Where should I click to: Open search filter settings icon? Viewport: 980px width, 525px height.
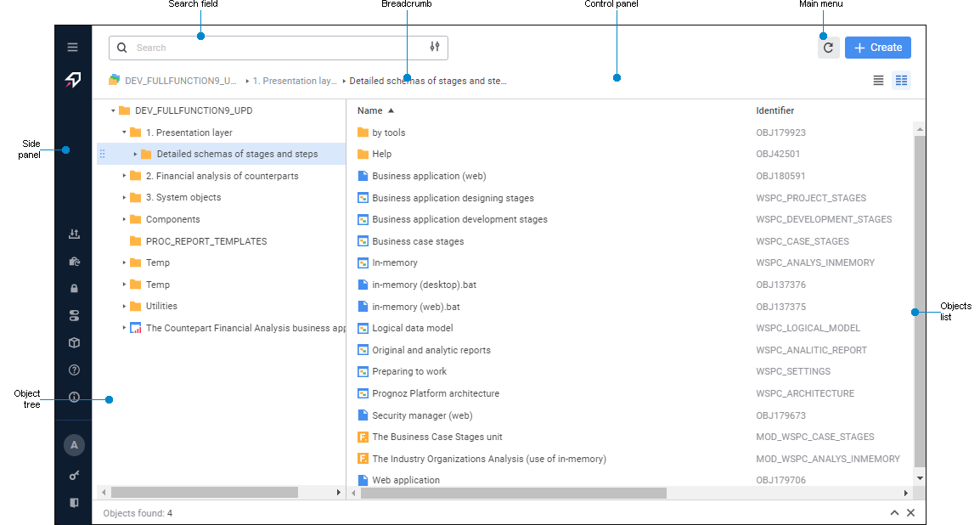point(435,48)
